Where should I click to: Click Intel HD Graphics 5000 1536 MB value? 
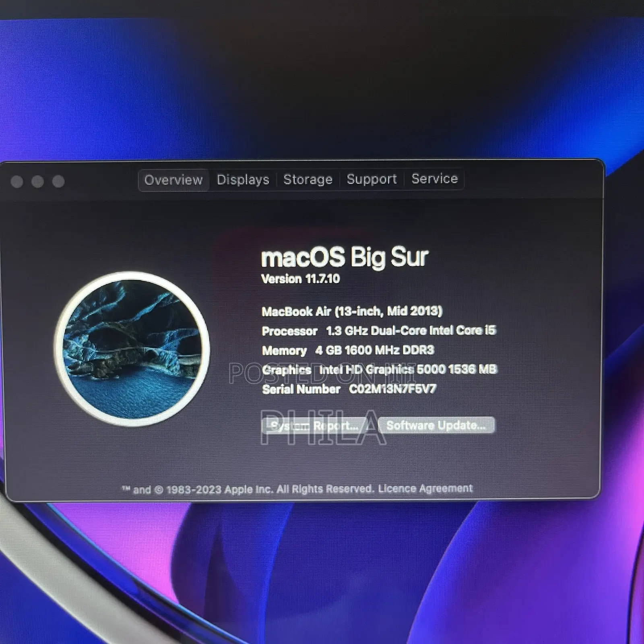408,369
